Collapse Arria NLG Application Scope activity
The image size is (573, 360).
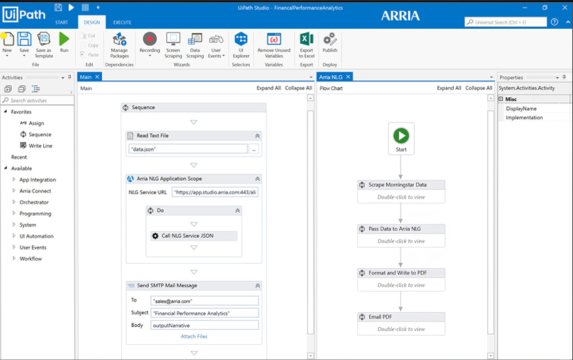coord(257,179)
